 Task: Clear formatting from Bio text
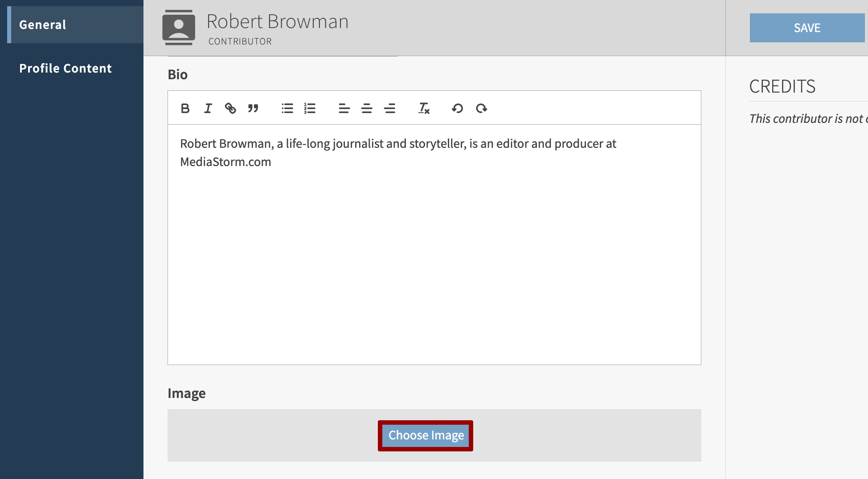424,108
